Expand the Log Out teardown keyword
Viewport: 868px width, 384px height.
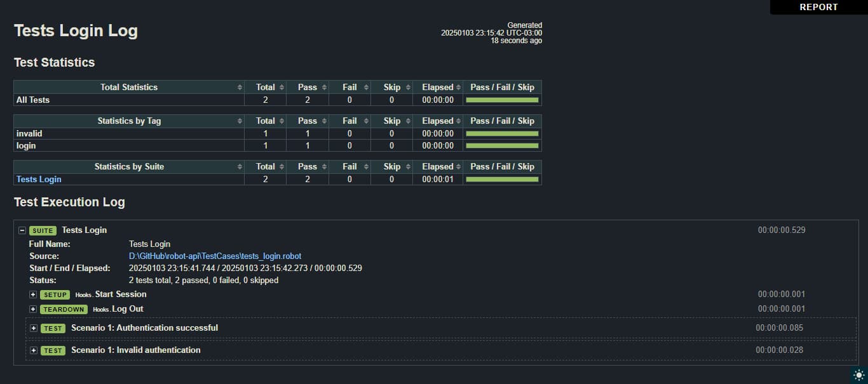point(33,309)
